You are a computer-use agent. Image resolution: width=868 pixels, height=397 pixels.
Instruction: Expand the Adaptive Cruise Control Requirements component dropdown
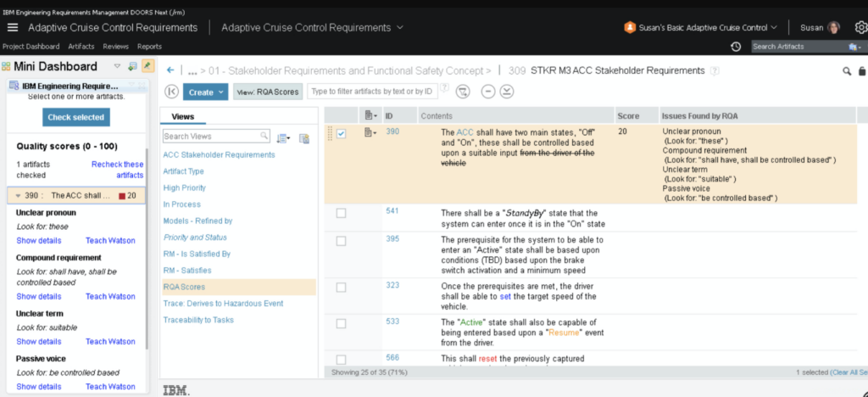(400, 28)
